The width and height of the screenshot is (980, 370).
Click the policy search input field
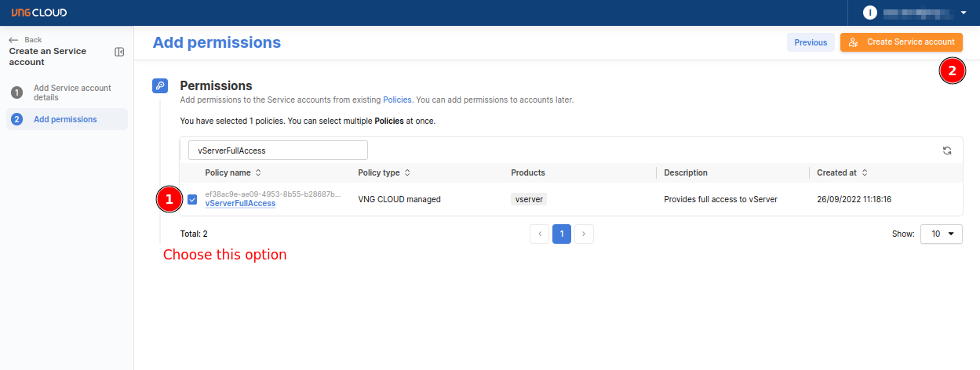point(278,151)
